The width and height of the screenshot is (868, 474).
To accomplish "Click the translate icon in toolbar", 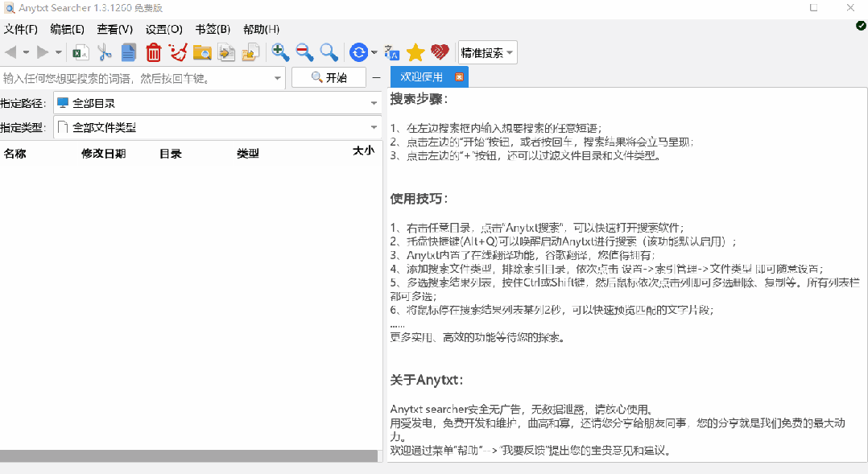I will (392, 52).
